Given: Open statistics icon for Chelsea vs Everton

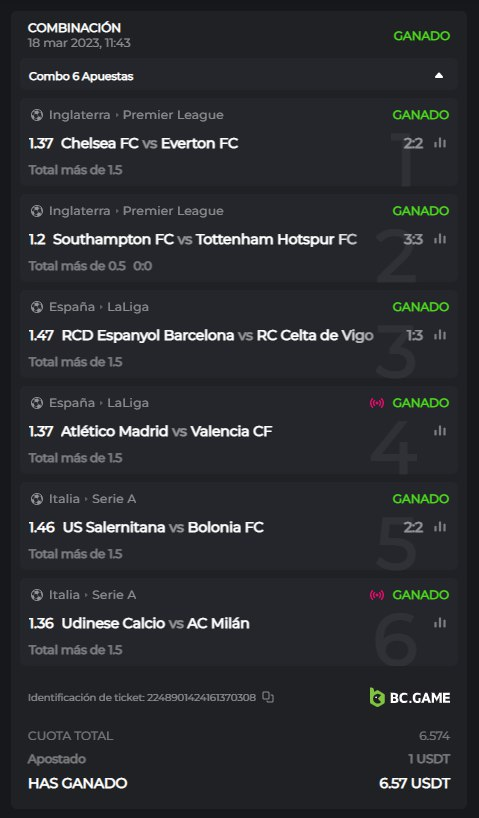Looking at the screenshot, I should click(440, 143).
